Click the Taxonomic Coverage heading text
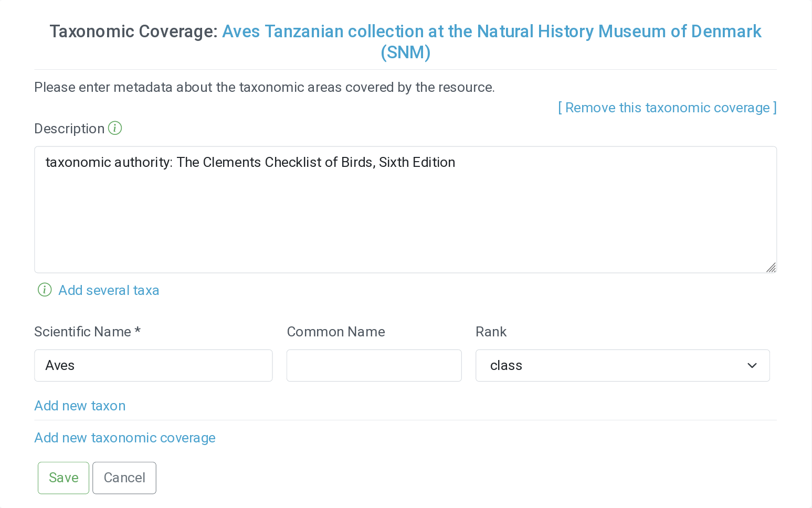The image size is (812, 508). [133, 31]
